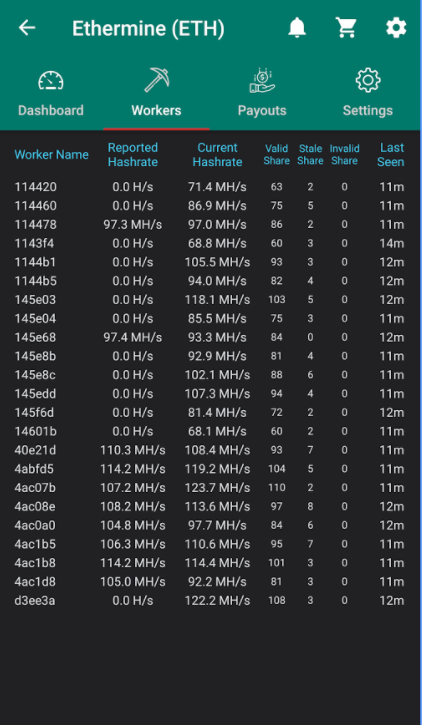Screen dimensions: 422x725
Task: Open the shopping cart icon
Action: click(347, 28)
